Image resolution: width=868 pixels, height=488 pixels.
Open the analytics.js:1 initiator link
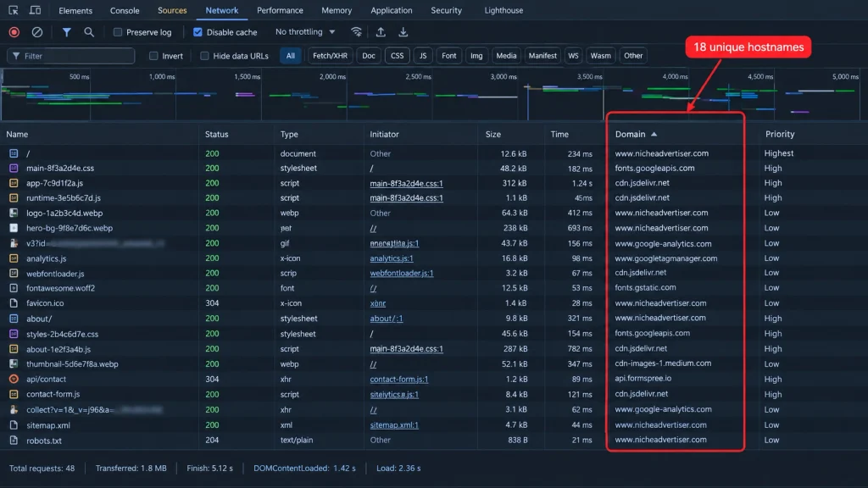point(392,258)
